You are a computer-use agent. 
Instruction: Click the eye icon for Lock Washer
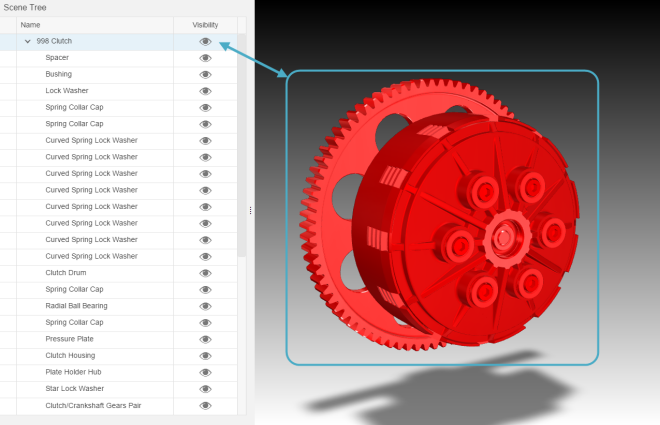coord(205,91)
